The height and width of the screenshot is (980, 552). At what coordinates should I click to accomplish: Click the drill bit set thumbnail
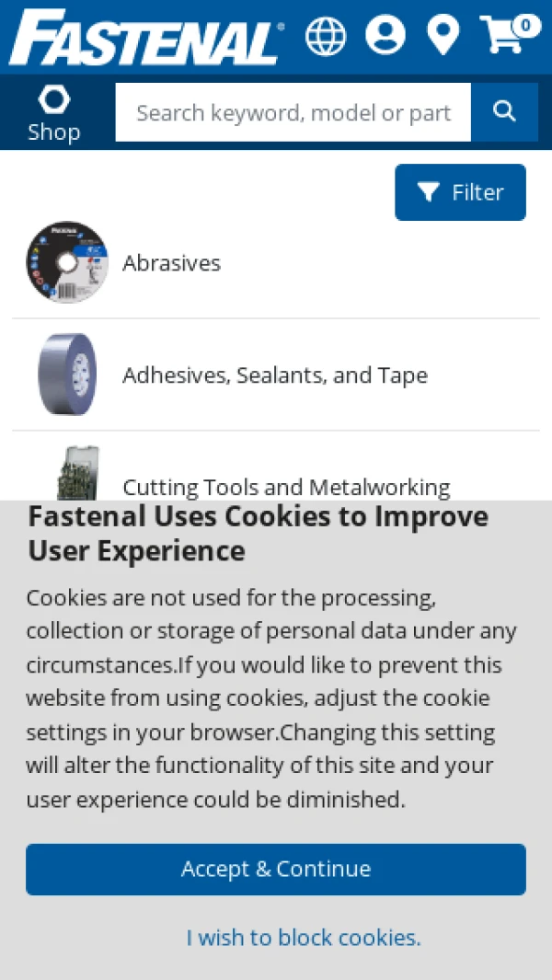pos(77,473)
